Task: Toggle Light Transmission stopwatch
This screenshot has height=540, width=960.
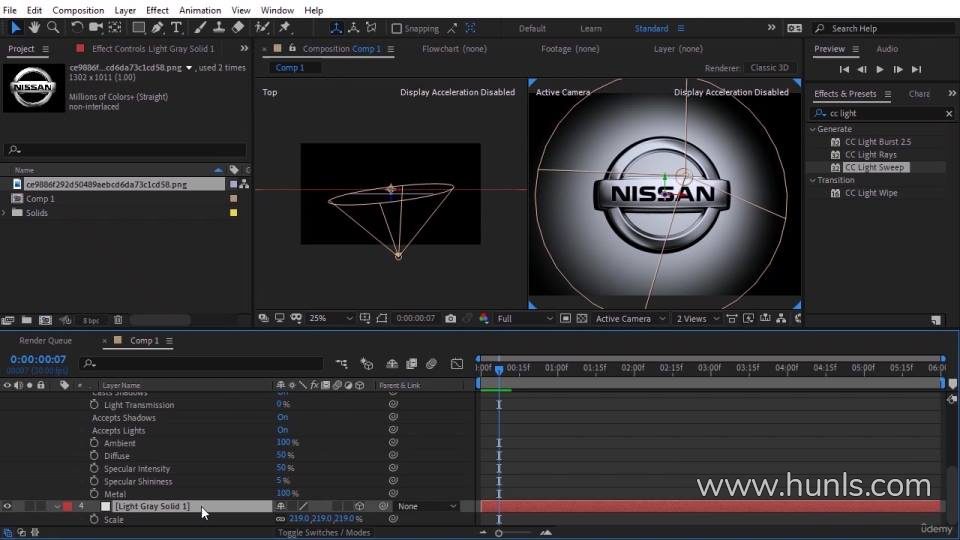Action: pyautogui.click(x=94, y=405)
